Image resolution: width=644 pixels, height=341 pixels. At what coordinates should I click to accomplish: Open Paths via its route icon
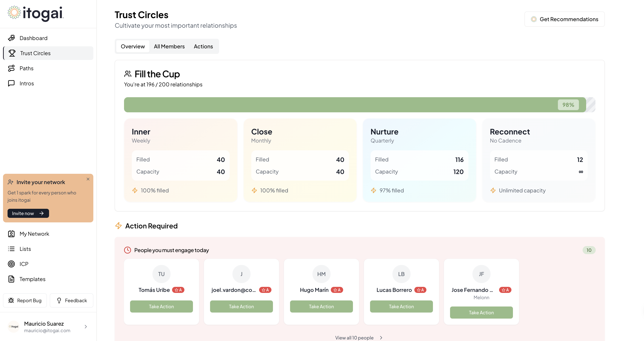point(12,68)
